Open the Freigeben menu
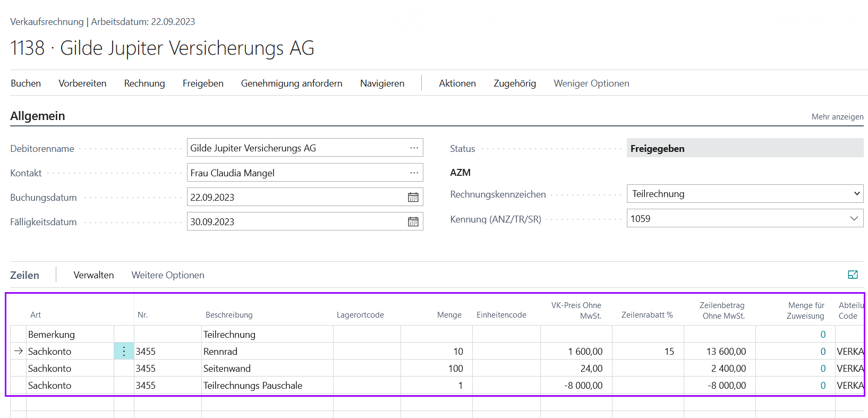868x418 pixels. point(203,83)
